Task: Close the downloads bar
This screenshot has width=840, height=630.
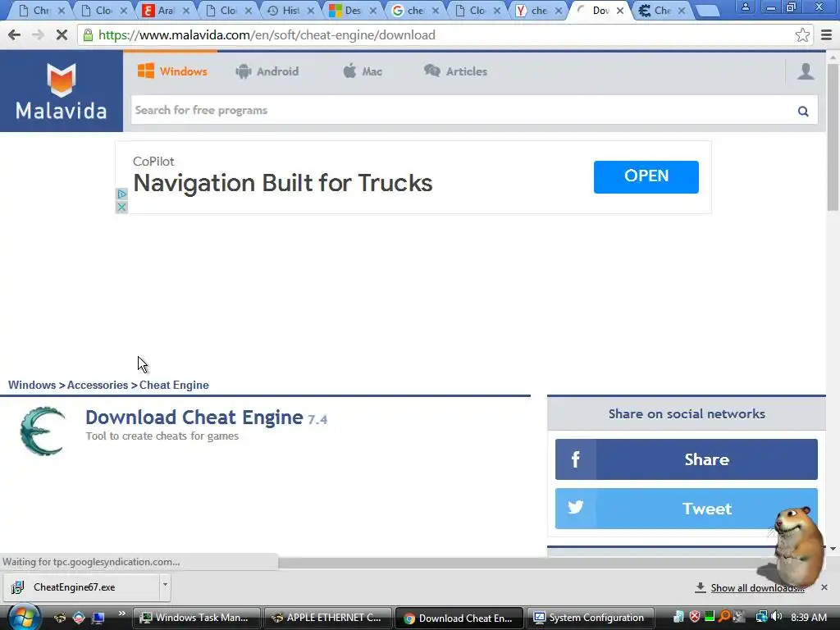Action: pyautogui.click(x=824, y=587)
